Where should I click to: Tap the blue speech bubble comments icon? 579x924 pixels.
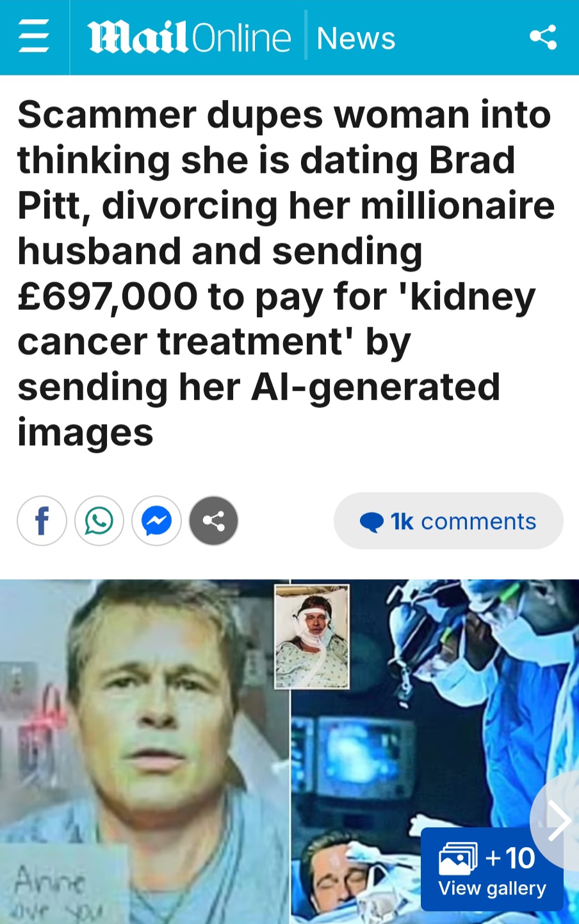(x=371, y=522)
